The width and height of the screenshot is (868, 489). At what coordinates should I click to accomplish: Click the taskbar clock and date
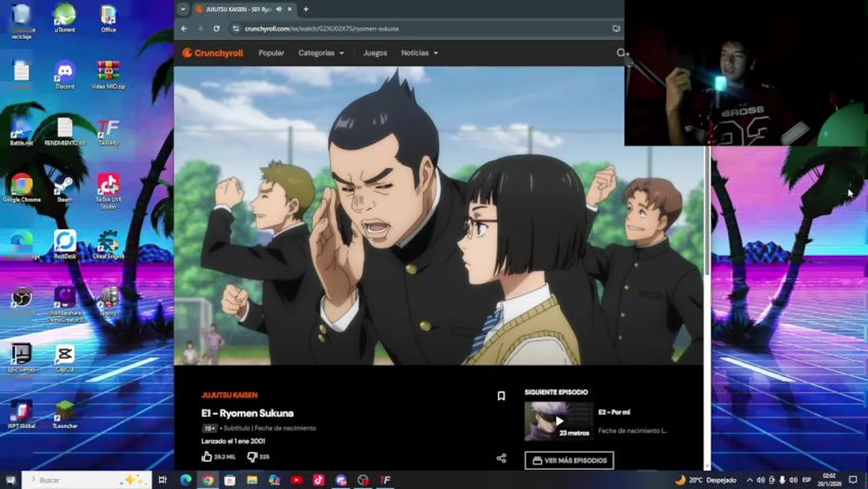tap(829, 480)
